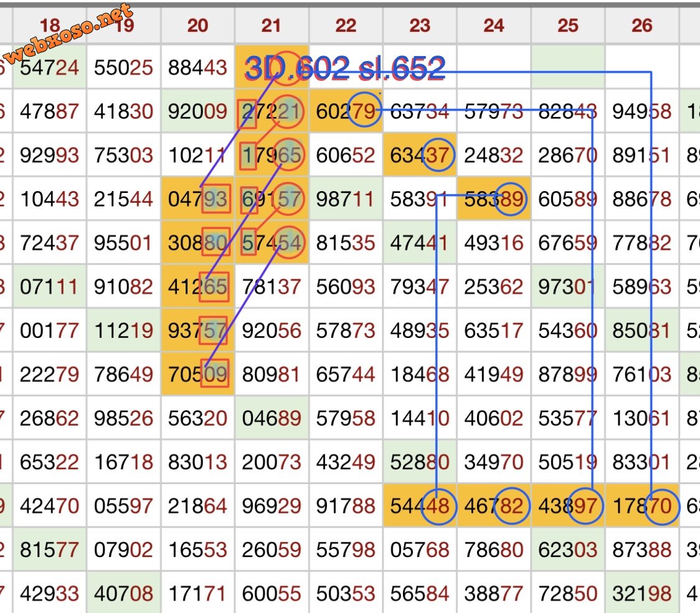Click blue circle around 97 in 43897
This screenshot has width=700, height=613.
pyautogui.click(x=586, y=506)
